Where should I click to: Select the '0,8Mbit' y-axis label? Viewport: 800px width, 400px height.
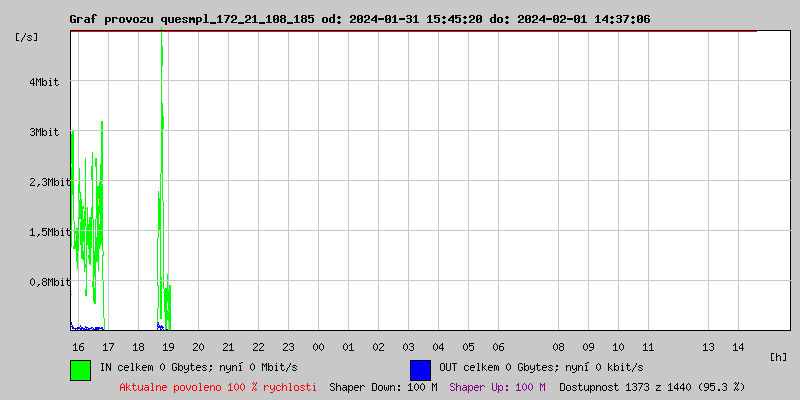click(x=50, y=282)
